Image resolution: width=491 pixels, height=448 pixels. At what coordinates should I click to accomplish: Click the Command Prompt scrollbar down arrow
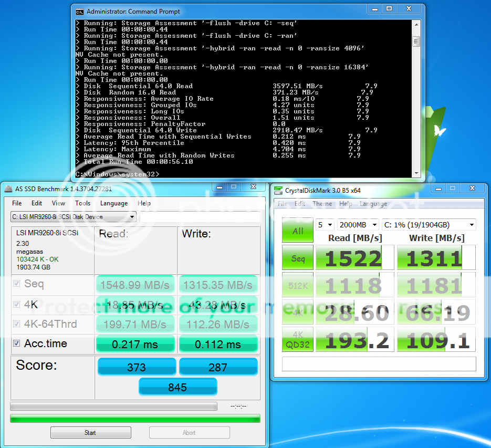click(416, 173)
